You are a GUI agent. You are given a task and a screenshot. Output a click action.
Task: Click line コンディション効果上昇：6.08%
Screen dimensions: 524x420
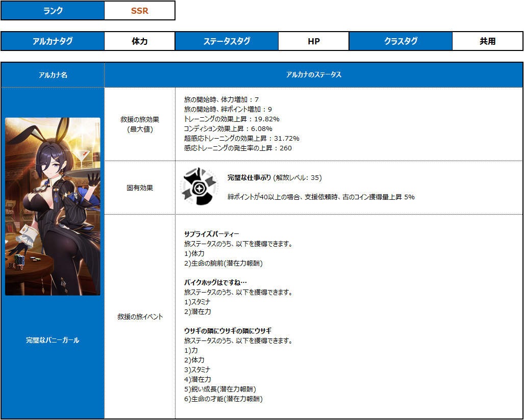228,128
